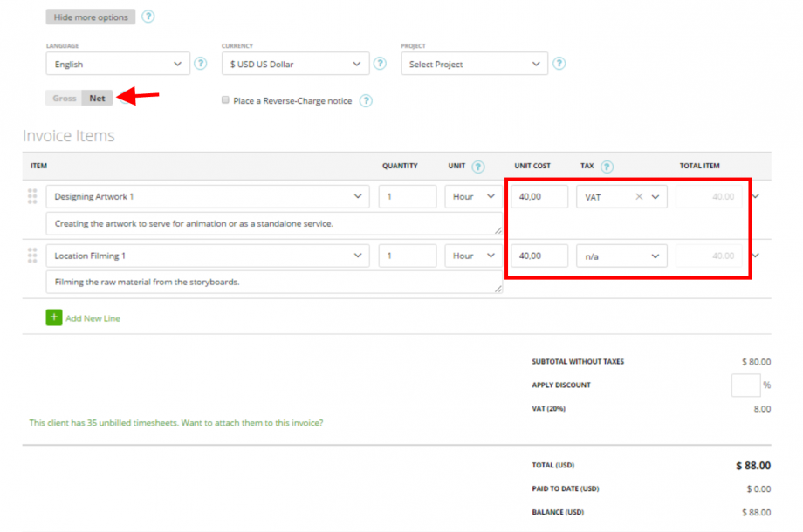Screen dimensions: 803x532
Task: Remove the VAT tax using the X icon
Action: click(640, 196)
